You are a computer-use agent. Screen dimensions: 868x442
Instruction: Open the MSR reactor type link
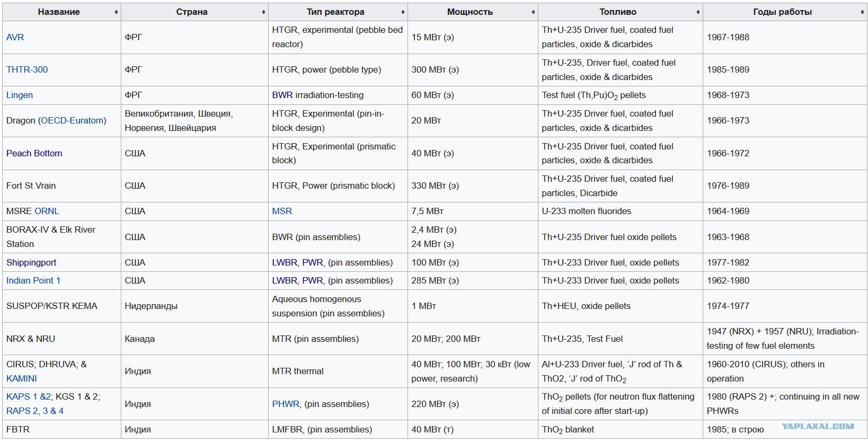[x=282, y=211]
